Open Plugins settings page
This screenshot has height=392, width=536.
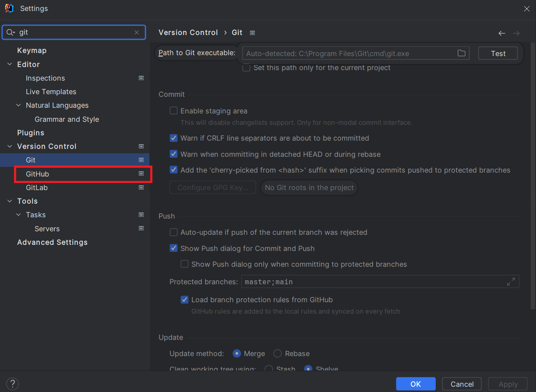point(31,133)
